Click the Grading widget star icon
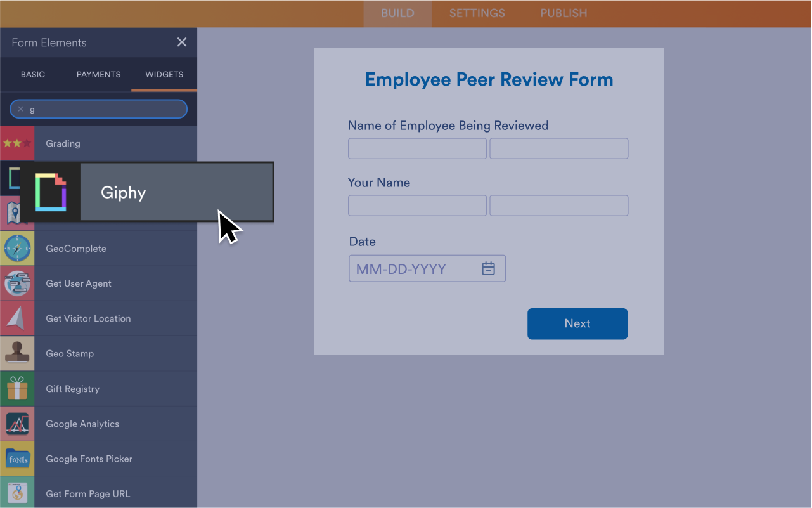This screenshot has width=812, height=508. [17, 143]
